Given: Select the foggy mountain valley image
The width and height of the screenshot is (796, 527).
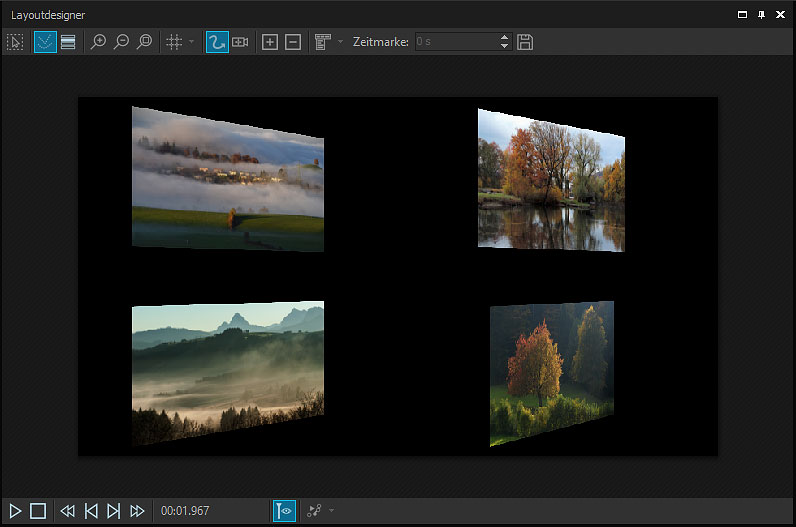Looking at the screenshot, I should point(227,371).
